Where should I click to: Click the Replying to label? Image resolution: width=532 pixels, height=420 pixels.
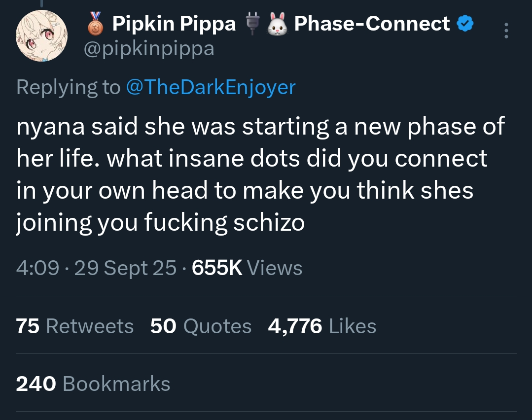[68, 87]
